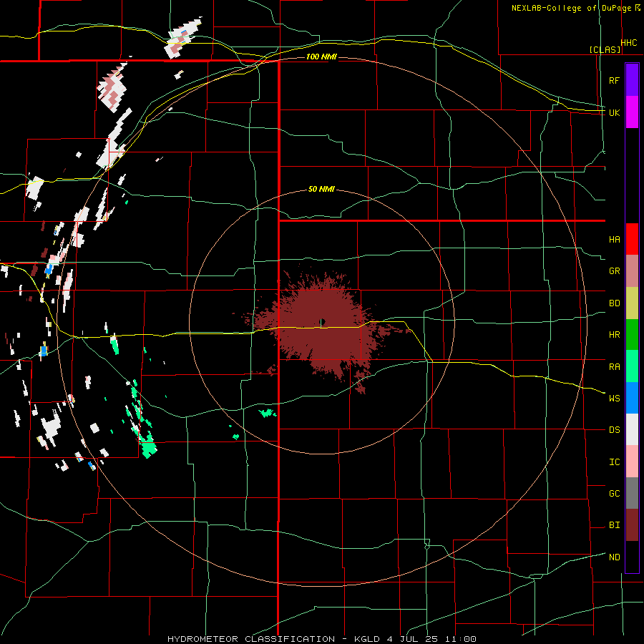Click the 'HA' legend label
Viewport: 644px width, 644px height.
[614, 239]
